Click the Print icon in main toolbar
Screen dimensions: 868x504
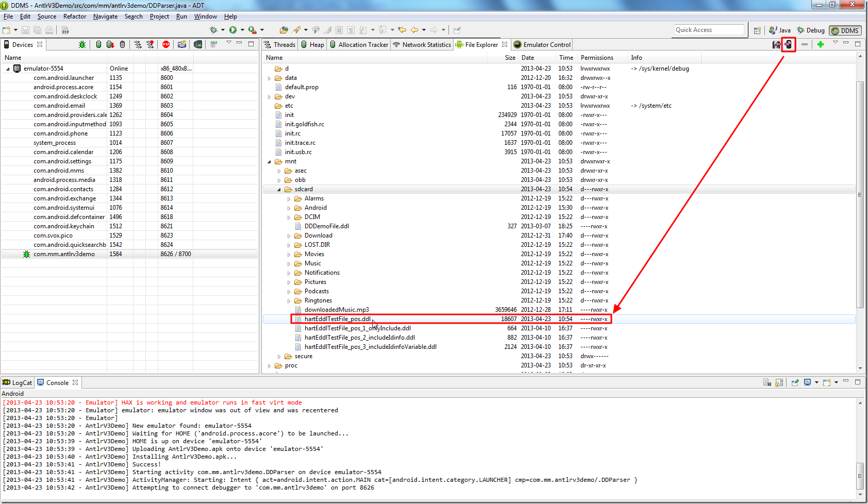coord(49,30)
